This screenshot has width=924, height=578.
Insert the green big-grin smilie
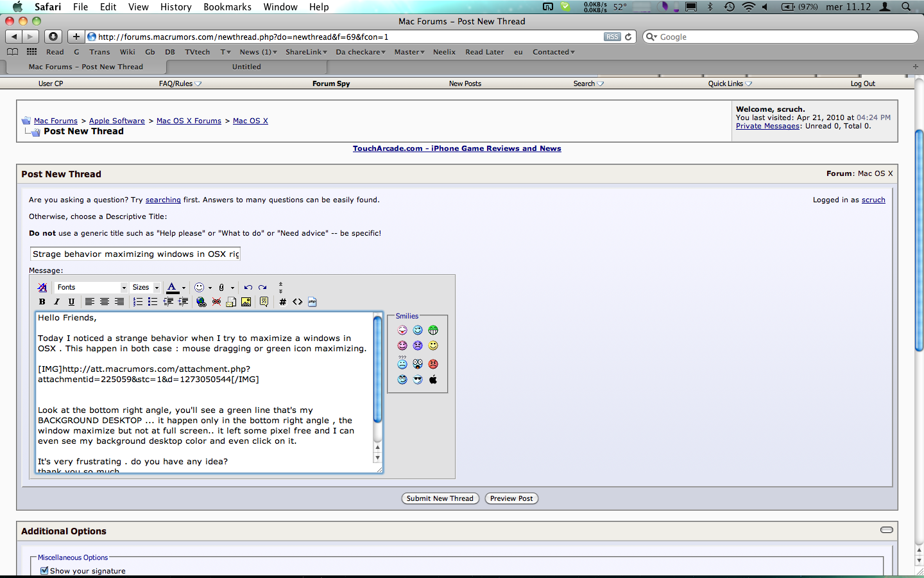[433, 330]
